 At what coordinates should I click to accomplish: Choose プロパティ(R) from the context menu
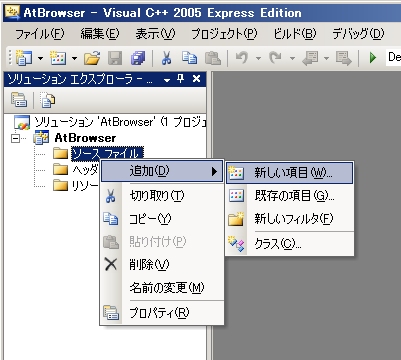coord(162,313)
